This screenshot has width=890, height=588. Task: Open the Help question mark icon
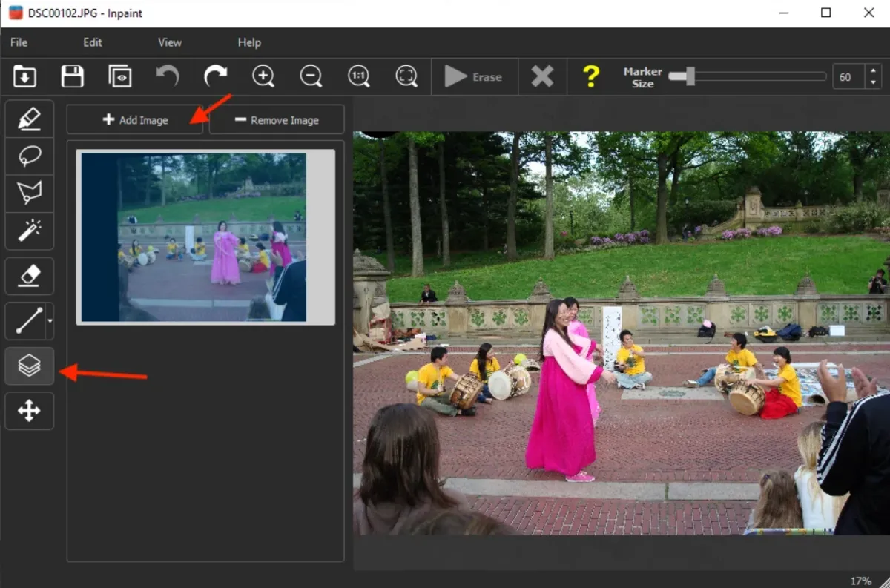click(x=591, y=76)
